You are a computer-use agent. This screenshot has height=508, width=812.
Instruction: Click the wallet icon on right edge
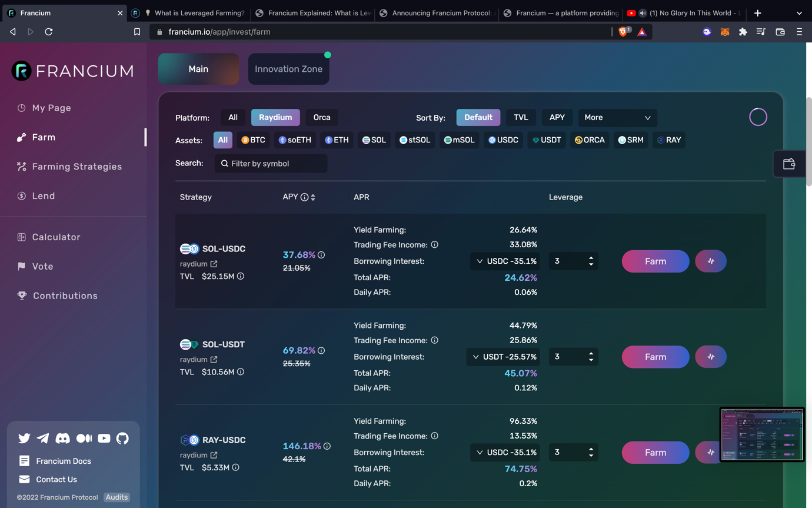pyautogui.click(x=789, y=164)
